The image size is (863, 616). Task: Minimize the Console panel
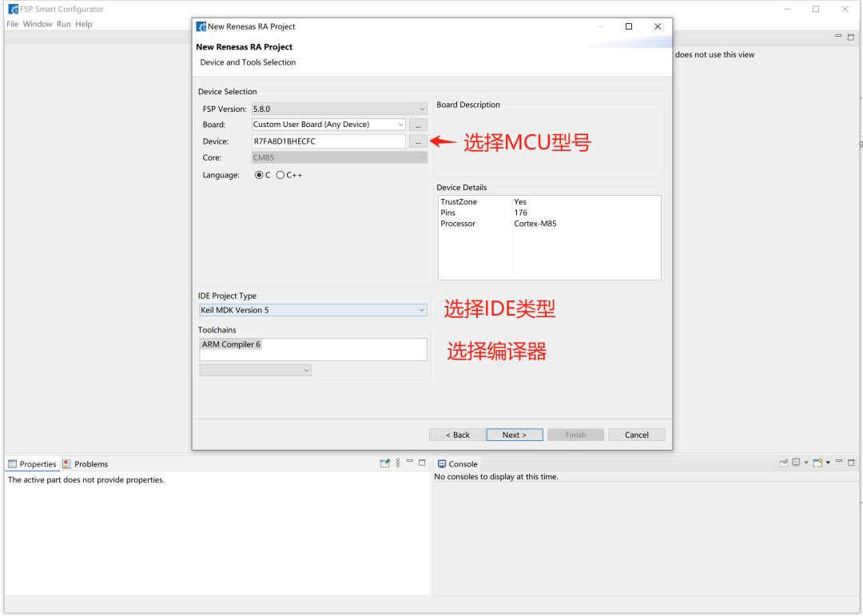[x=839, y=461]
